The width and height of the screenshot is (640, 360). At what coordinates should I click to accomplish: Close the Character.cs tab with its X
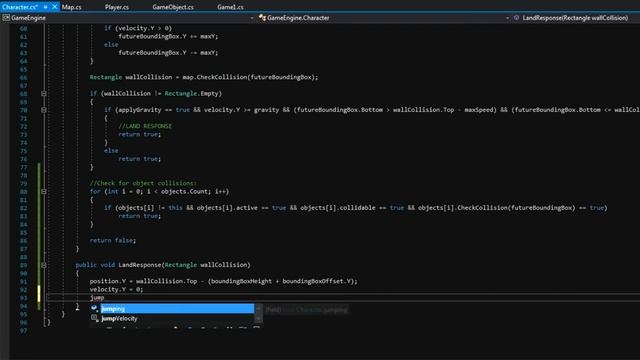[x=55, y=7]
